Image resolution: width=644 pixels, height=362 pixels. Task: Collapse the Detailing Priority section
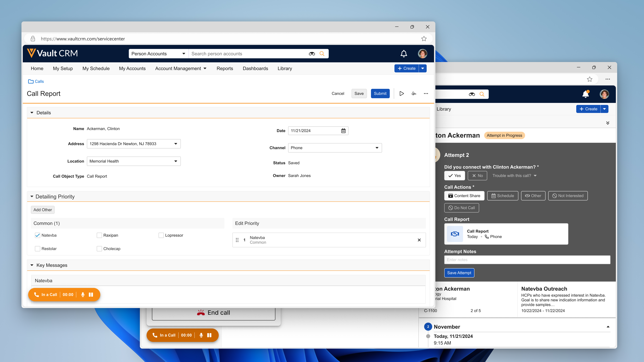tap(32, 197)
